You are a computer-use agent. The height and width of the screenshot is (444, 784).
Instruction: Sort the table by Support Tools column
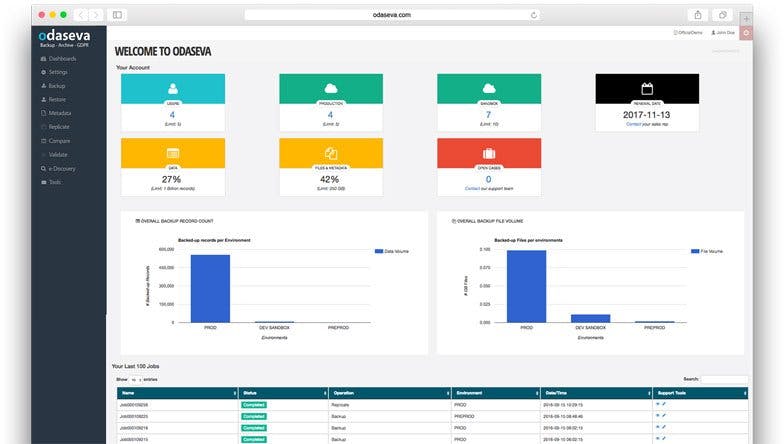pyautogui.click(x=700, y=393)
